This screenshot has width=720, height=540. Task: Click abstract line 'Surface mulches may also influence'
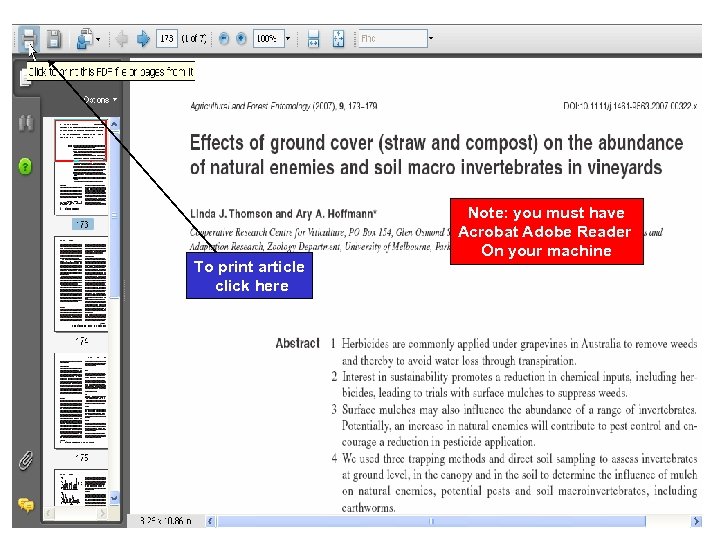pyautogui.click(x=519, y=409)
